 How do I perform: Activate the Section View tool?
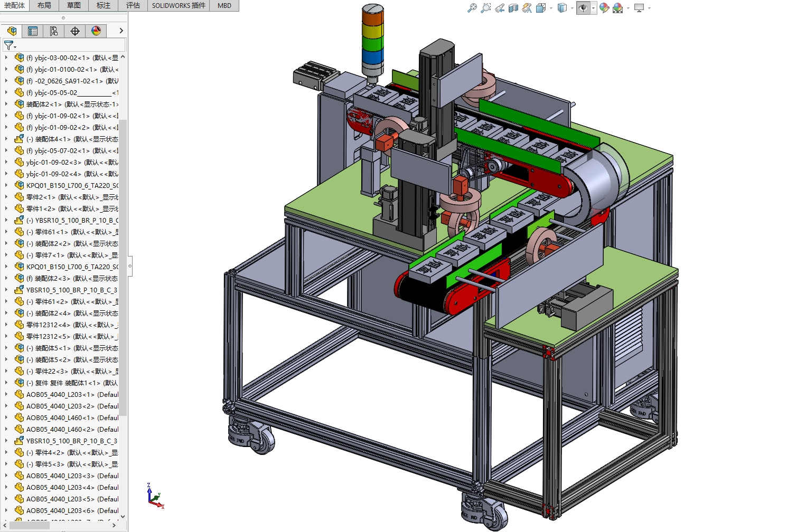(x=513, y=8)
